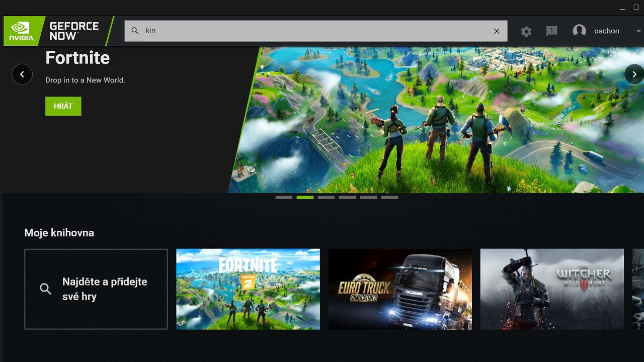Click the Fortnite banner title
Image resolution: width=644 pixels, height=362 pixels.
pyautogui.click(x=77, y=58)
